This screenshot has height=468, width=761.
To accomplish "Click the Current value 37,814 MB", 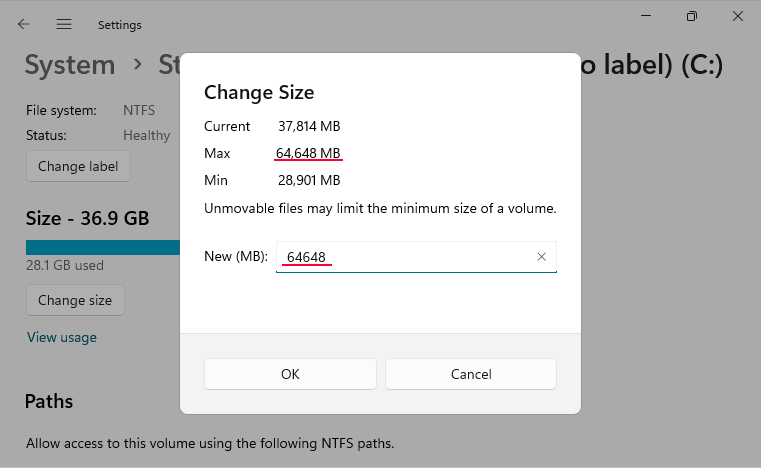I will (309, 126).
